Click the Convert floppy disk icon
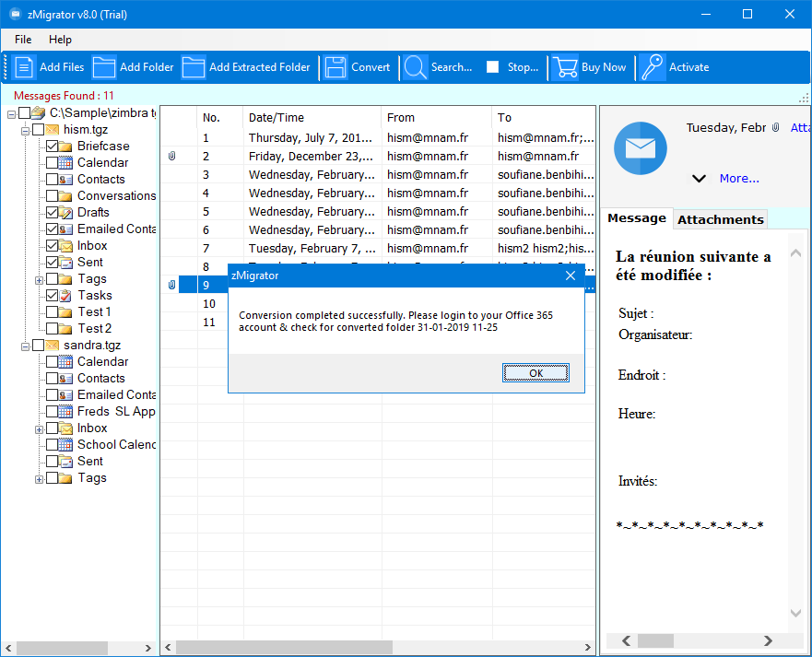Image resolution: width=812 pixels, height=657 pixels. [335, 67]
